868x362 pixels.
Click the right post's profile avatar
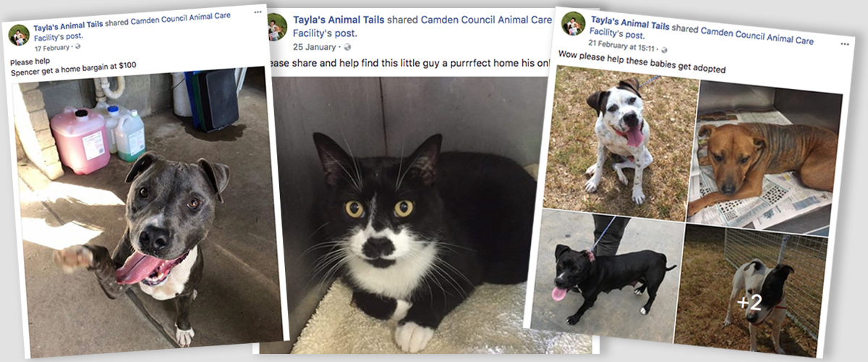pos(574,23)
